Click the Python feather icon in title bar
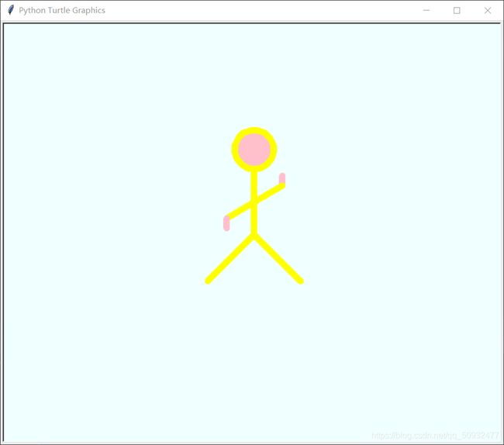 pos(11,10)
